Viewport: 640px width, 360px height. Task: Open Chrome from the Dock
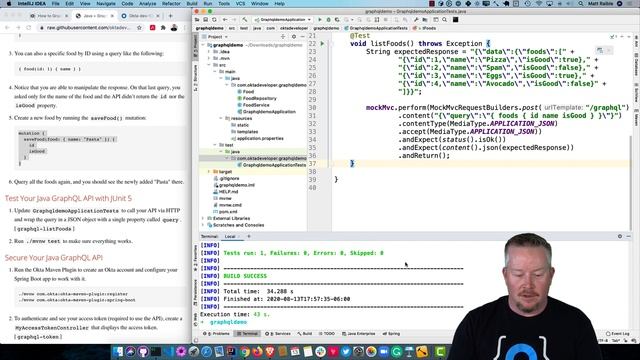(244, 351)
